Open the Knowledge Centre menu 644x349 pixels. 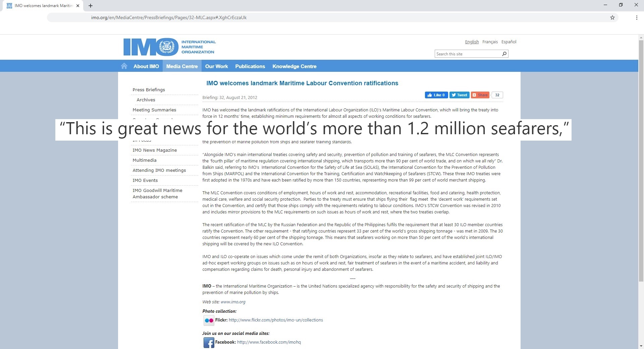pyautogui.click(x=294, y=66)
